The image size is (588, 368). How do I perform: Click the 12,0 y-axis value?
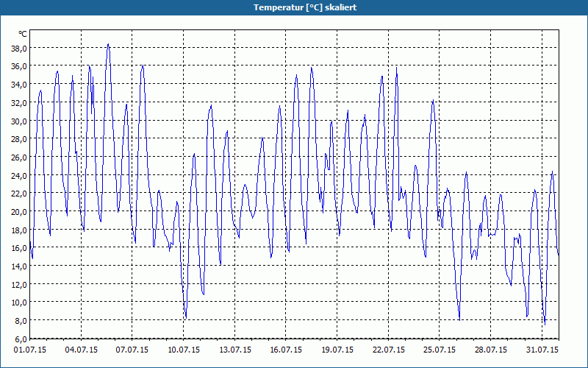coord(19,284)
